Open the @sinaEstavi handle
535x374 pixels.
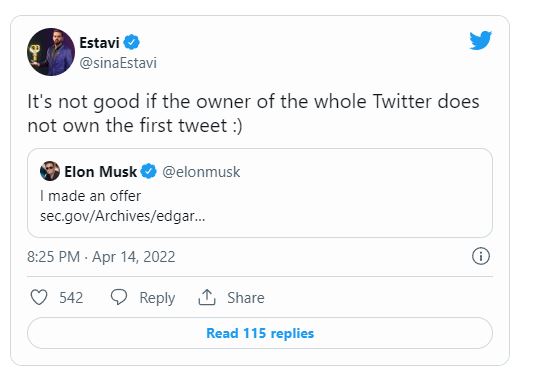[118, 63]
